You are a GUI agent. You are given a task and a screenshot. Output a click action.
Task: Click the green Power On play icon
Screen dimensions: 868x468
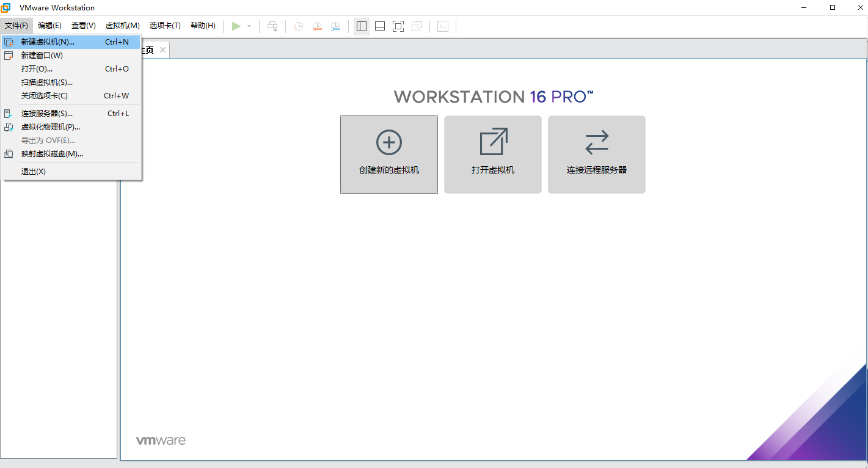coord(236,26)
